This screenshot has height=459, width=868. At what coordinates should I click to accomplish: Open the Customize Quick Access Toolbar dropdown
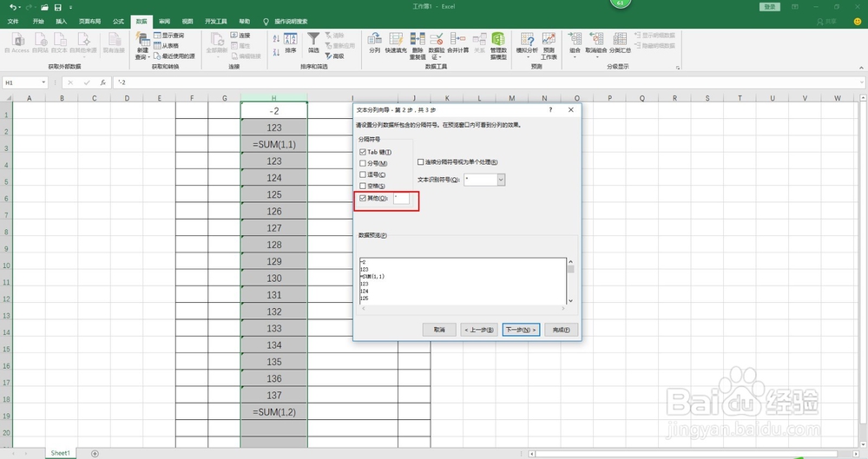(x=71, y=7)
